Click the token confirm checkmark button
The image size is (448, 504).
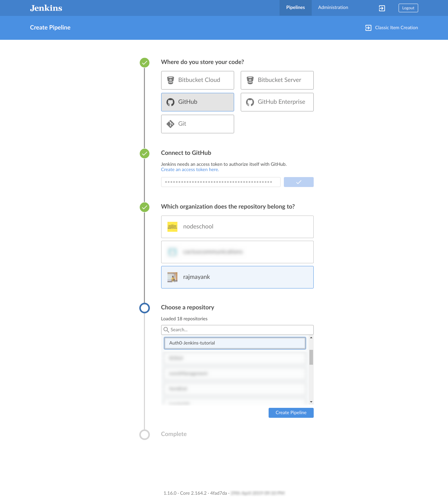coord(299,182)
